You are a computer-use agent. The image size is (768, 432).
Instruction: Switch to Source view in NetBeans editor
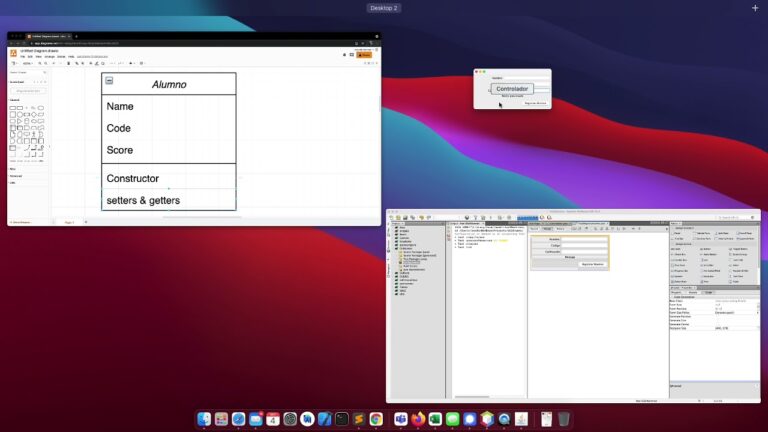tap(534, 229)
